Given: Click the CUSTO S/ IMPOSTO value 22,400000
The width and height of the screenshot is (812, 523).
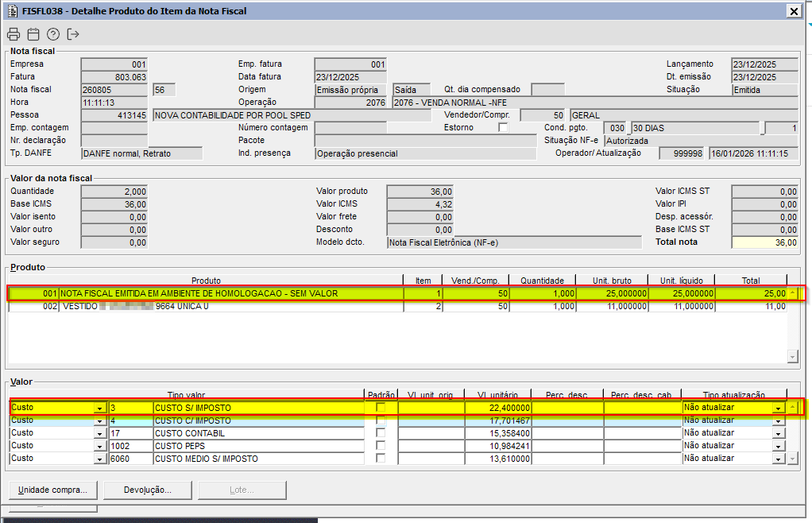Looking at the screenshot, I should click(498, 408).
